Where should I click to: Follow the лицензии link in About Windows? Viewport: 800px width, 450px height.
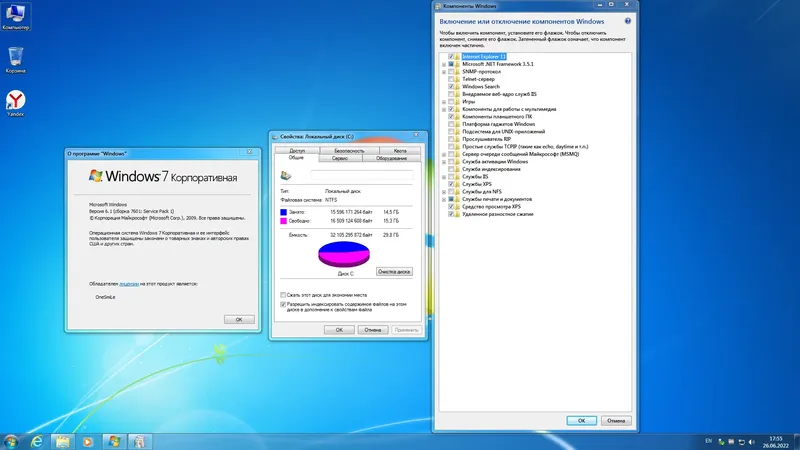(129, 284)
